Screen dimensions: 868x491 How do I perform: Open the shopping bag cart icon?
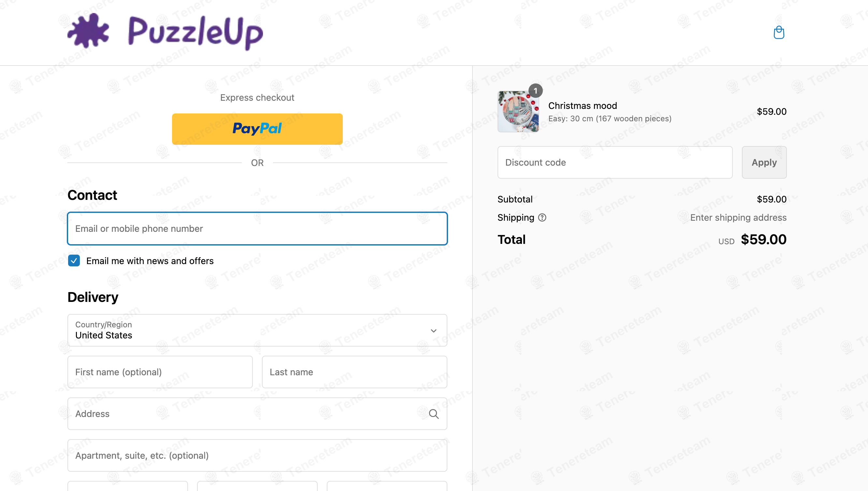click(x=779, y=33)
